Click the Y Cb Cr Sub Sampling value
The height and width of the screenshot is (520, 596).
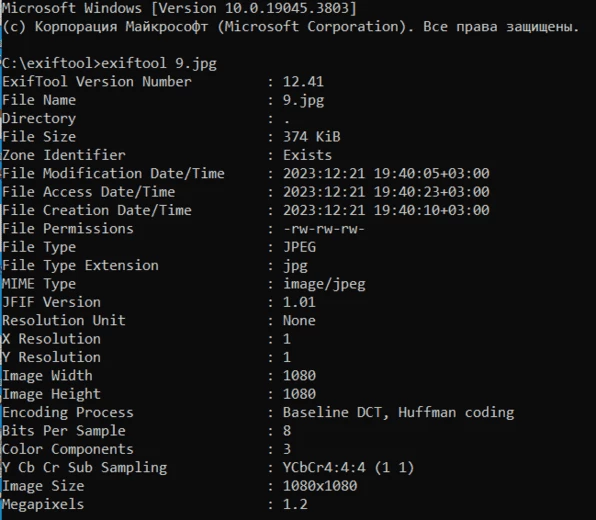point(348,468)
